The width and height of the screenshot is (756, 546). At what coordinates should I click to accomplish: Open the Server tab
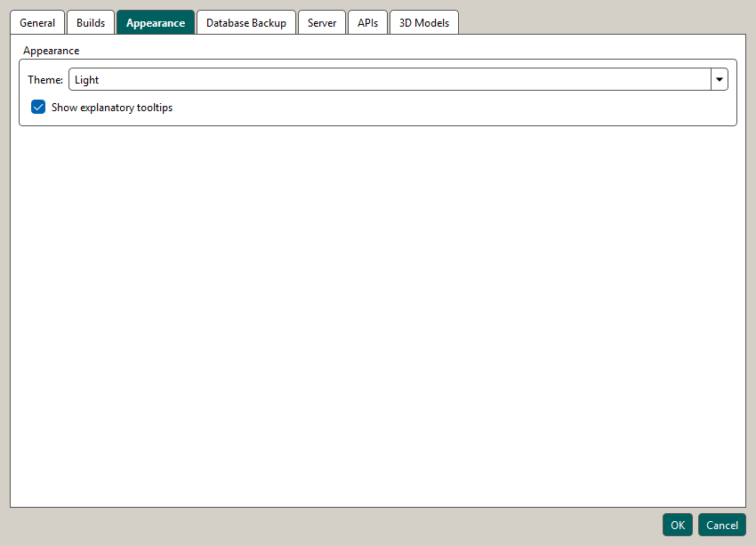(x=322, y=22)
